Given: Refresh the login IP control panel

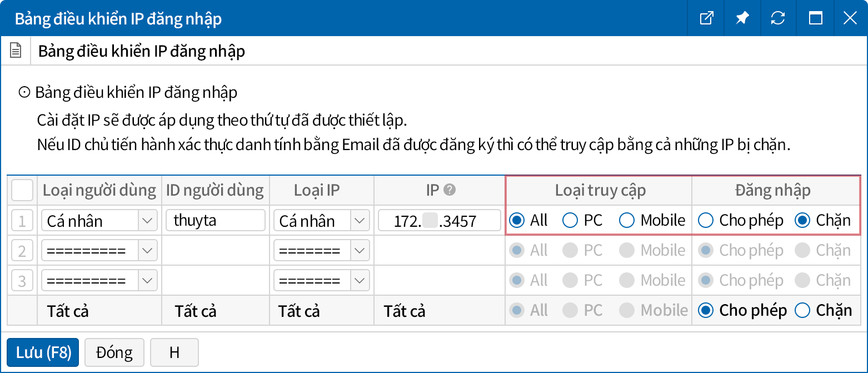Looking at the screenshot, I should [778, 18].
